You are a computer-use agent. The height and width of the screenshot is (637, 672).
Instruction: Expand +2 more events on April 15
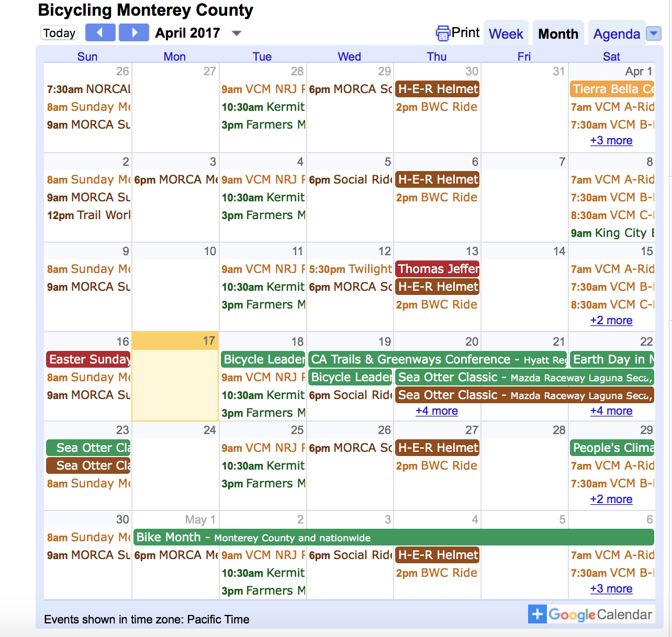611,321
